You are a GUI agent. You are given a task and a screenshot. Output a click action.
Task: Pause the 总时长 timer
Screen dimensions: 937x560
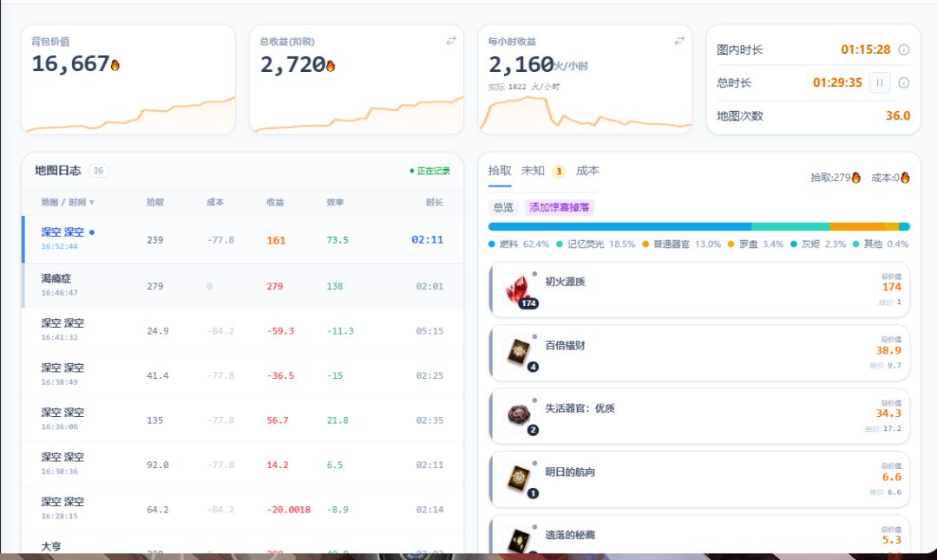(x=880, y=83)
